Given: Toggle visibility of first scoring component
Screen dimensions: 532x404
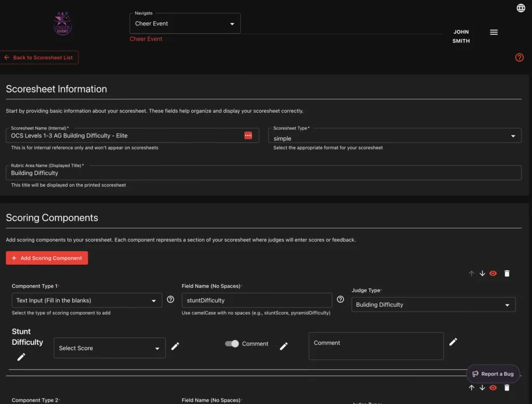Looking at the screenshot, I should (x=493, y=274).
